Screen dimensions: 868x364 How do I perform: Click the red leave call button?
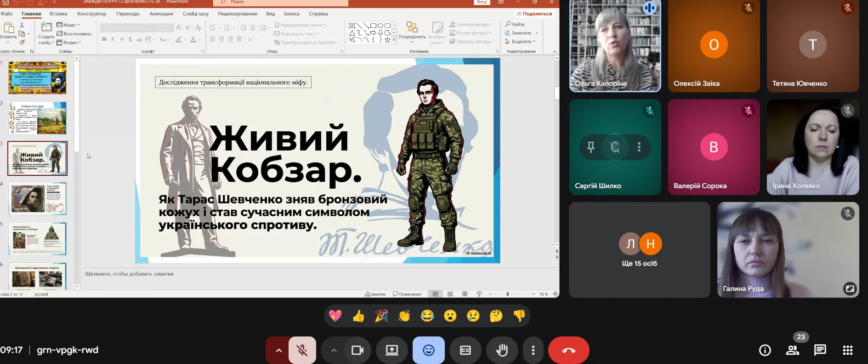point(568,350)
